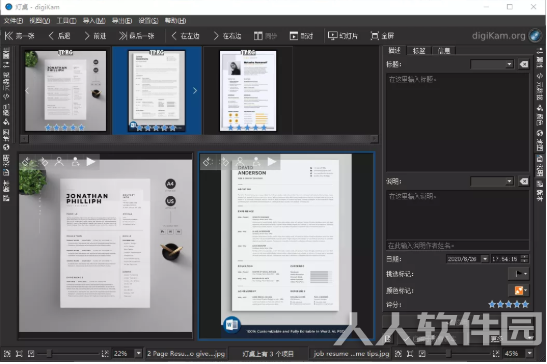Click the play icon on the right preview
The width and height of the screenshot is (547, 364).
pos(272,162)
